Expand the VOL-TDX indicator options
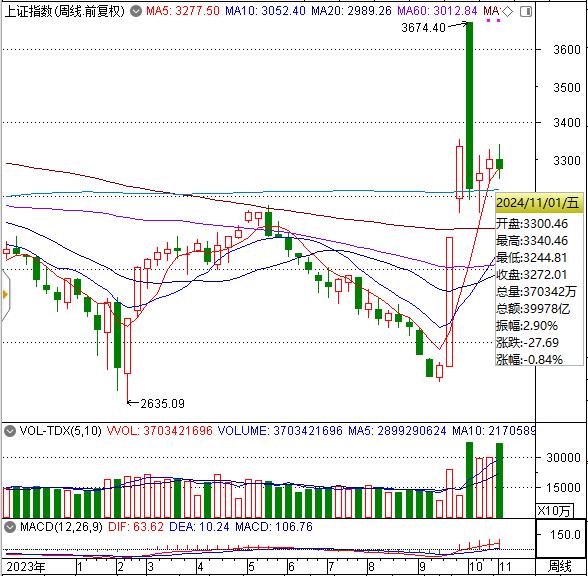Viewport: 588px width, 576px height. (10, 431)
